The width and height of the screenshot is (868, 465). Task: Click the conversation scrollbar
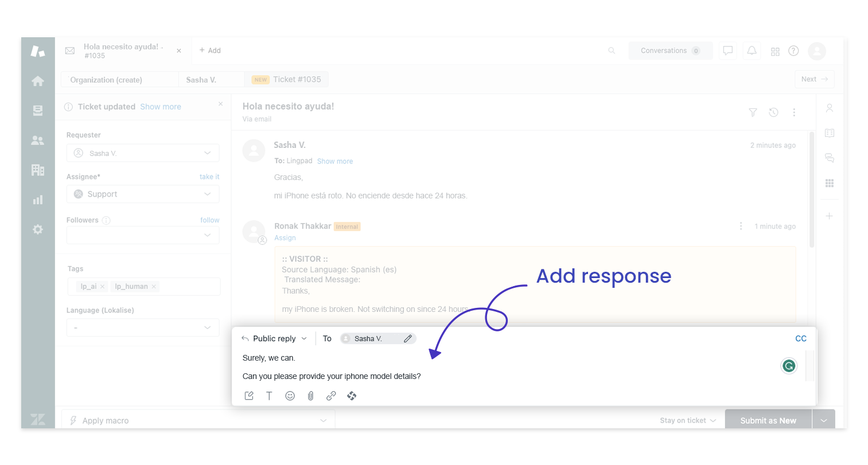(812, 189)
